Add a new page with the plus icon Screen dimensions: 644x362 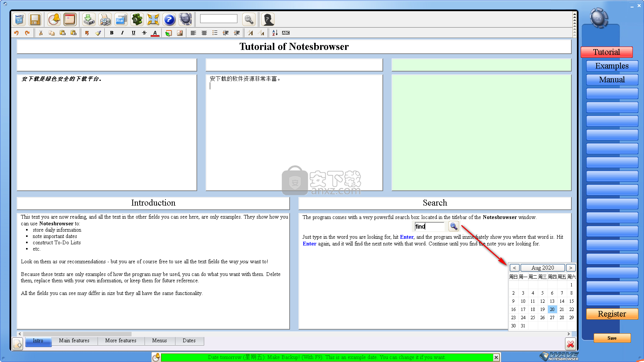(18, 344)
